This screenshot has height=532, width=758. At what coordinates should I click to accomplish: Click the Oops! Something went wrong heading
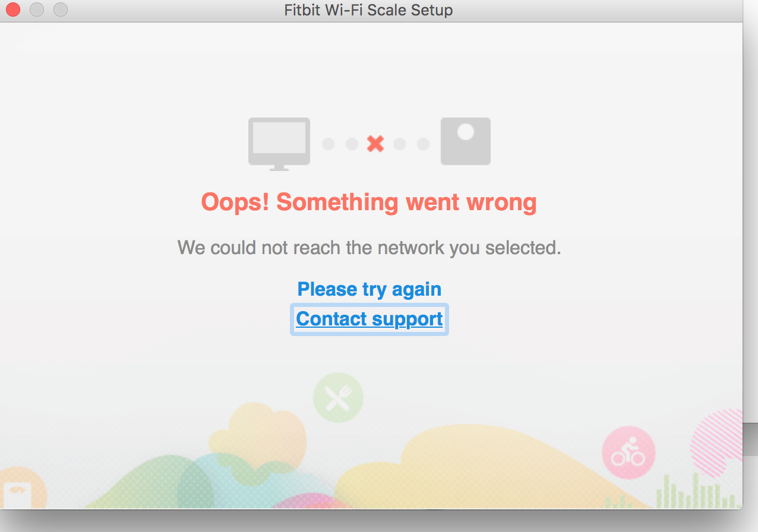tap(369, 202)
